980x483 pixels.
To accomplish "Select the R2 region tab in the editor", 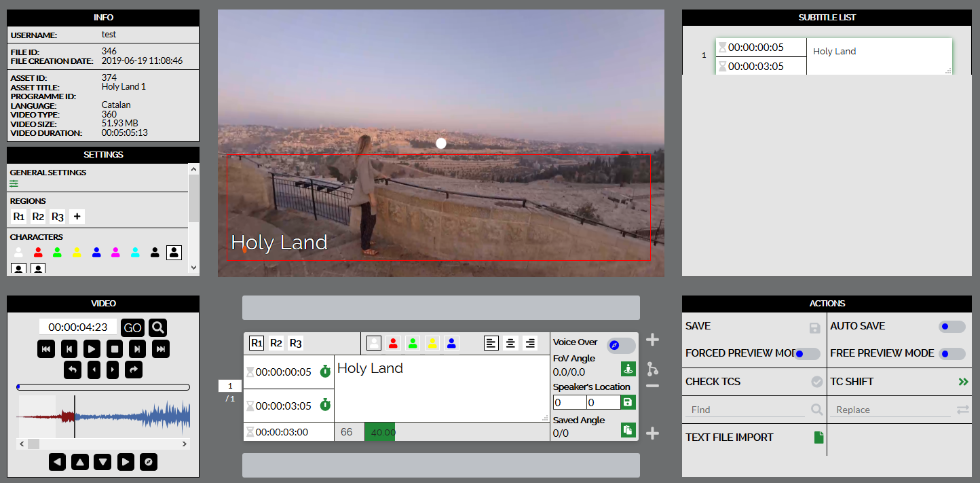I will [x=276, y=343].
